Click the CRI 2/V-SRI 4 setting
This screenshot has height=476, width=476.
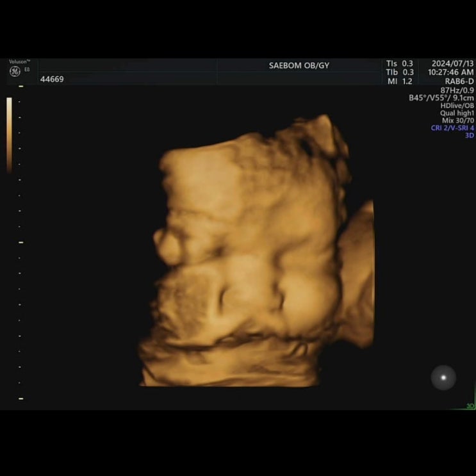coord(452,127)
